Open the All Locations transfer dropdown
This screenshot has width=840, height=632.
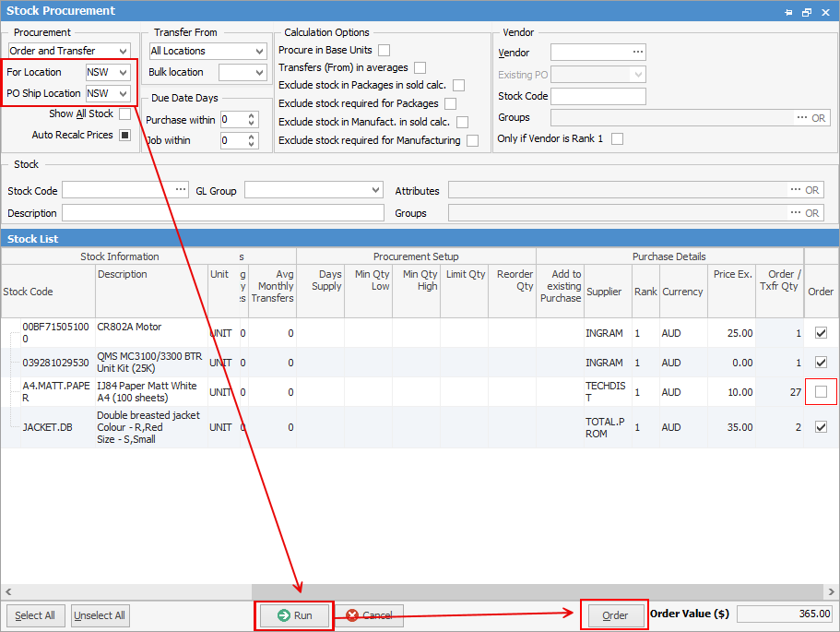coord(260,50)
